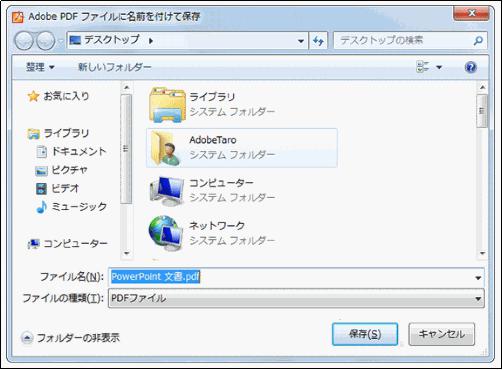Click the ミュージック note icon
The height and width of the screenshot is (370, 503).
click(42, 207)
